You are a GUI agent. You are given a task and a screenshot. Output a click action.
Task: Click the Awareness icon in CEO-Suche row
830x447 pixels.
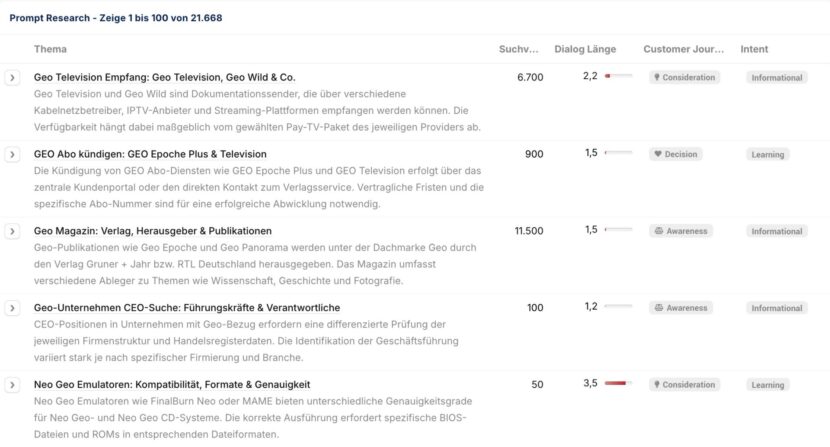[656, 308]
